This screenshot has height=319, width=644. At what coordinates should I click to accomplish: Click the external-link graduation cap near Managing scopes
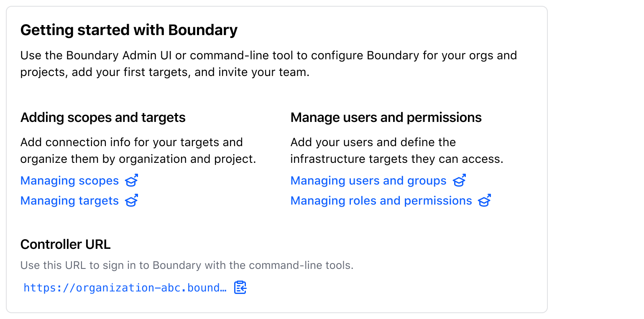tap(131, 180)
